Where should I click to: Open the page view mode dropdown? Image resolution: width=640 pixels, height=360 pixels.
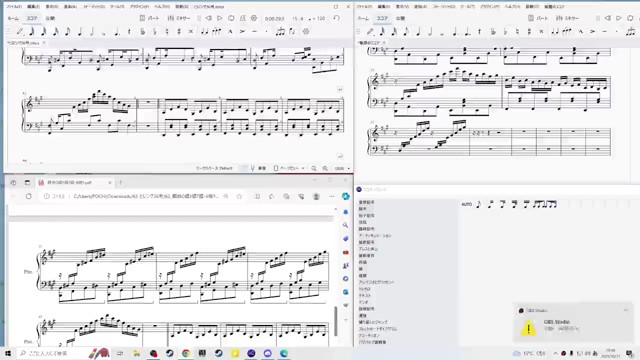click(x=289, y=168)
